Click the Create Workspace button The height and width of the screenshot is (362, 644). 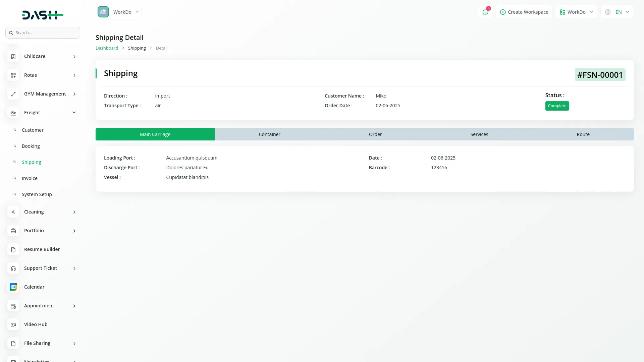(524, 12)
